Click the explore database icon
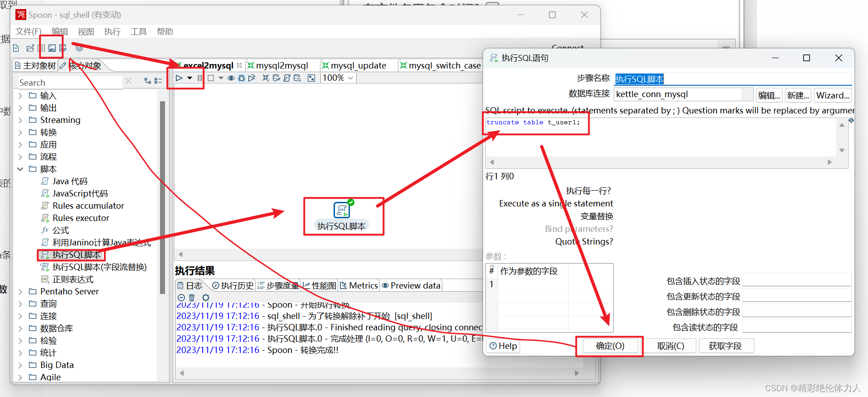 coord(297,78)
